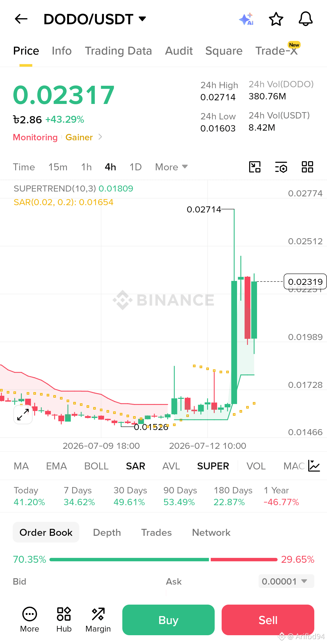Open More options at bottom bar
This screenshot has width=327, height=644.
point(30,620)
